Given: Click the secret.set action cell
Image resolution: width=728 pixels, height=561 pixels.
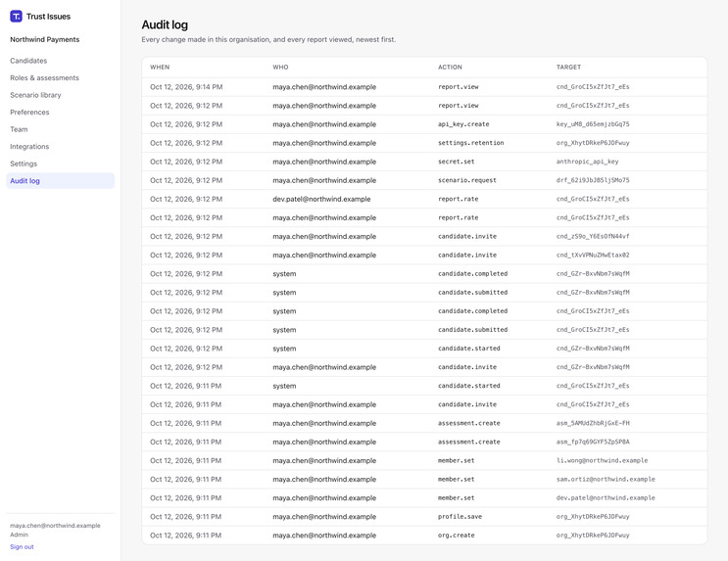Looking at the screenshot, I should tap(456, 162).
